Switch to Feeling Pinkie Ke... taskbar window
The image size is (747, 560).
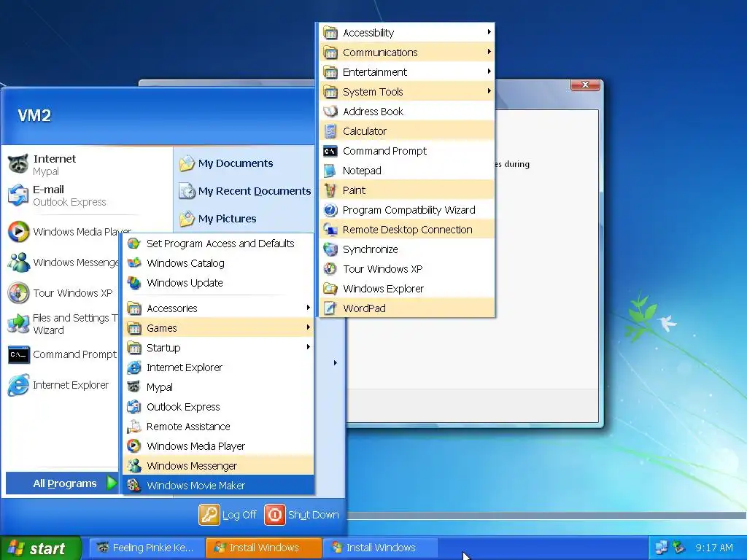[x=146, y=548]
